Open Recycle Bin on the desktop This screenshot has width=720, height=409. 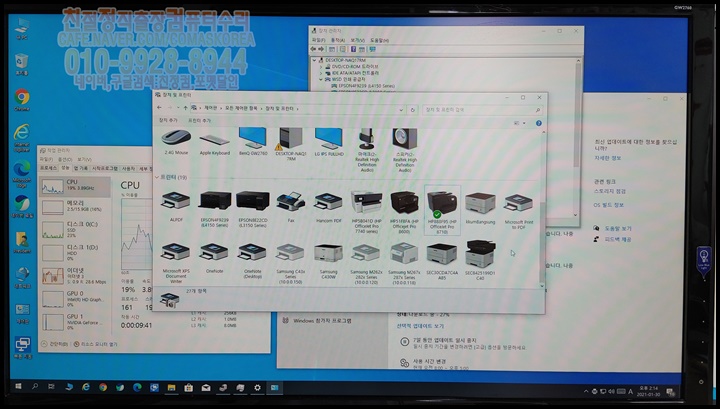click(x=22, y=64)
